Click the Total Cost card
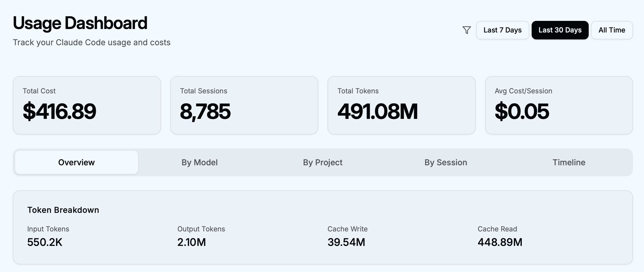This screenshot has height=272, width=644. [87, 105]
